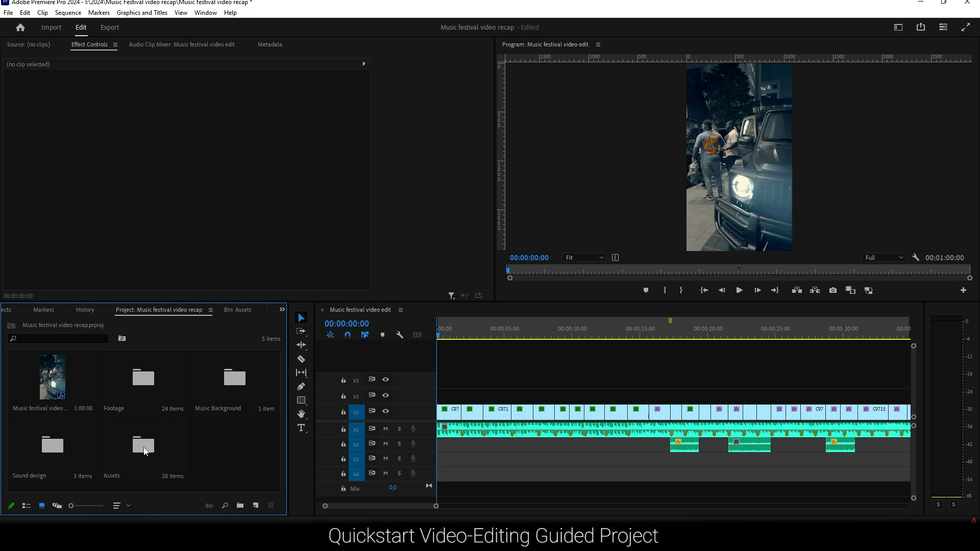Select the Razor tool in the timeline toolbar
Image resolution: width=980 pixels, height=551 pixels.
coord(301,359)
